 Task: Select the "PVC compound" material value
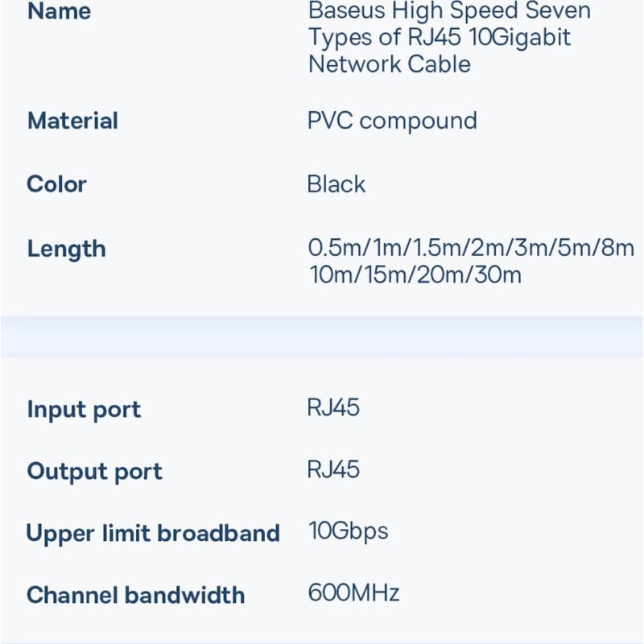[x=392, y=121]
